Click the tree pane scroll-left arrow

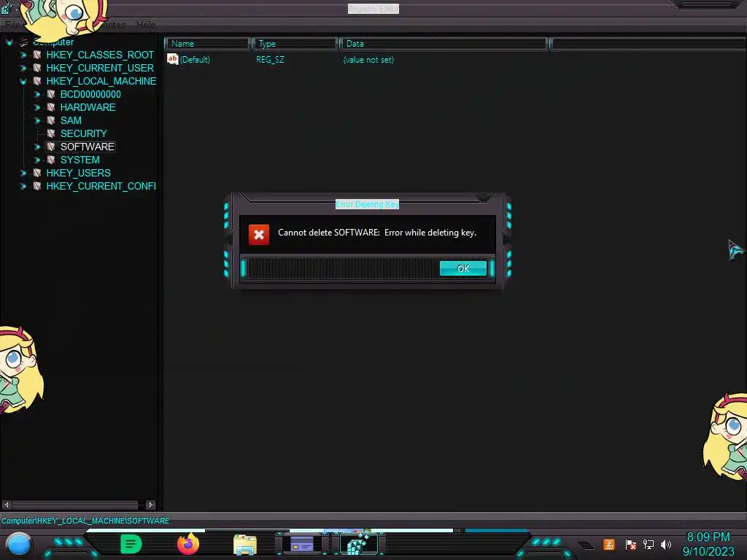click(x=7, y=505)
